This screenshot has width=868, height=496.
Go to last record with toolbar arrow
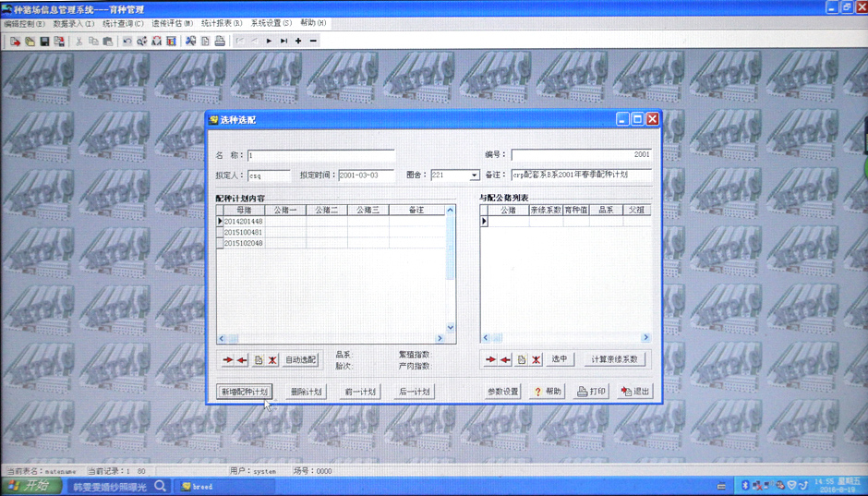coord(283,42)
